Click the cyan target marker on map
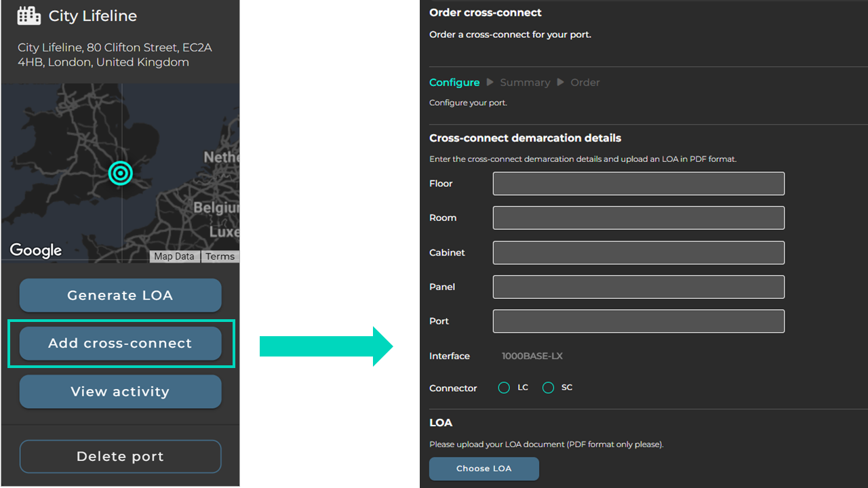 [x=121, y=173]
